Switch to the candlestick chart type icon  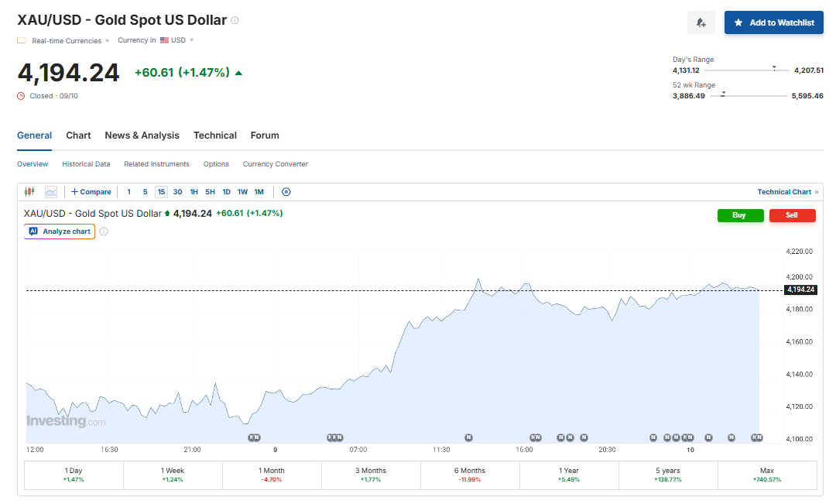pyautogui.click(x=30, y=191)
